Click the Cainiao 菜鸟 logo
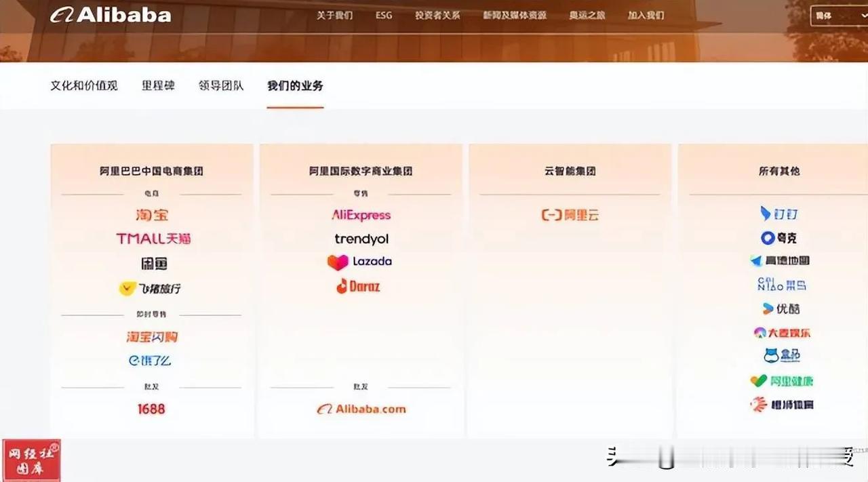868x482 pixels. 781,285
